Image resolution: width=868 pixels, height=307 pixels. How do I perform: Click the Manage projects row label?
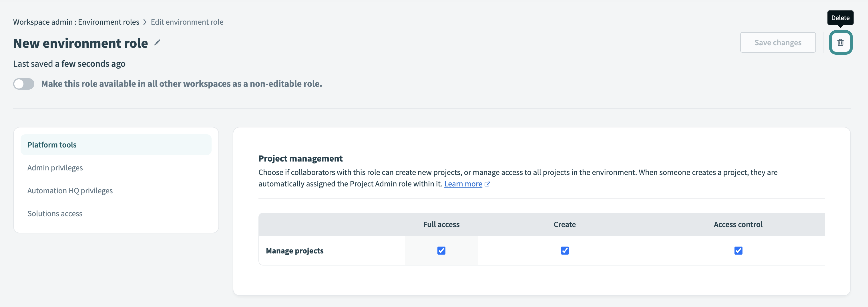point(294,250)
